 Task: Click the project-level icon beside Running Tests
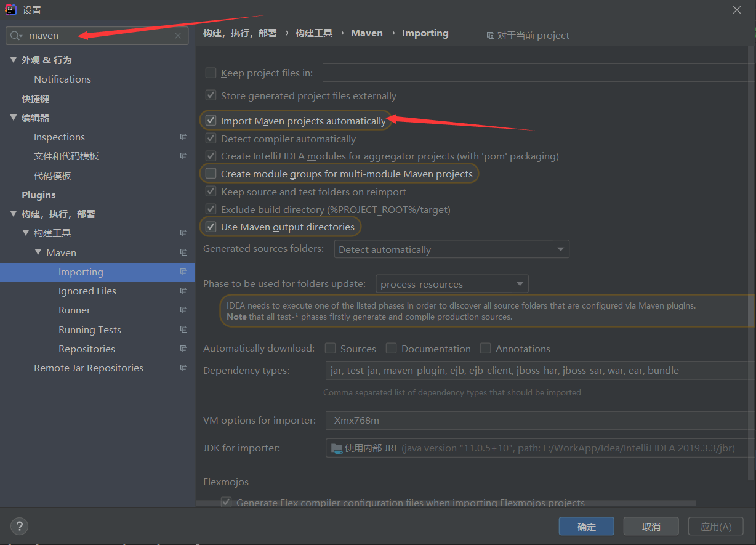point(183,329)
